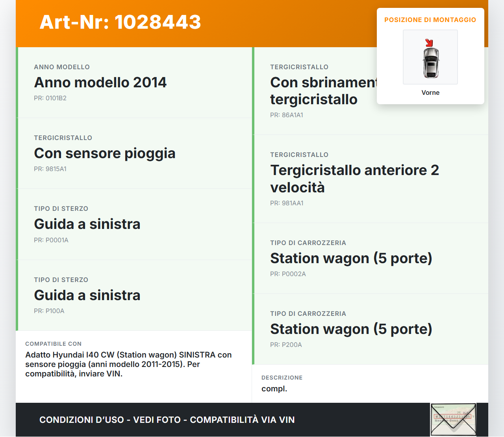Select Guida a sinistra with PR: P0001A
Viewport: 504px width, 437px height.
(87, 224)
